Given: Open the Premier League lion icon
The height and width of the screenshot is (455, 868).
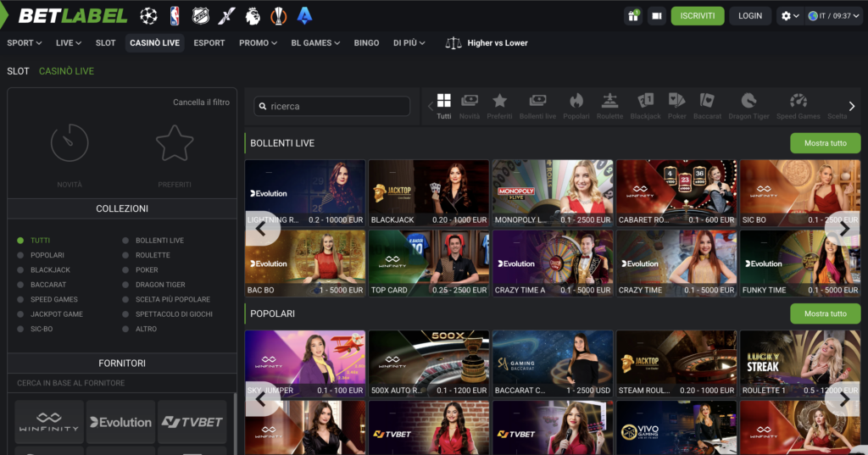Looking at the screenshot, I should click(x=253, y=16).
